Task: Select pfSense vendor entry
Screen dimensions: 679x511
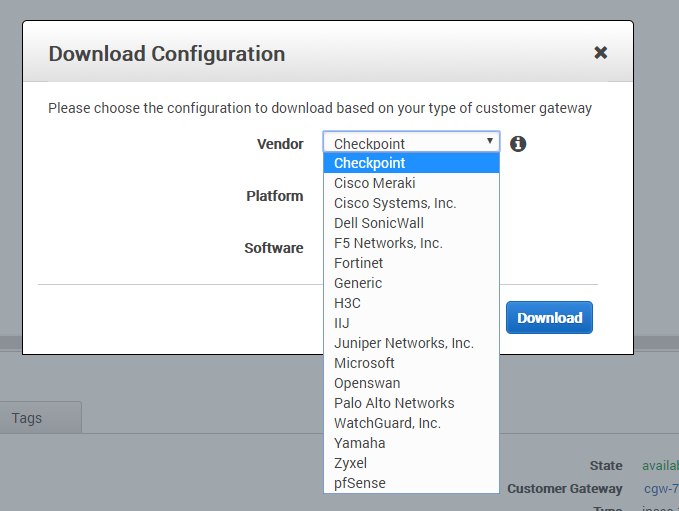Action: pyautogui.click(x=411, y=483)
